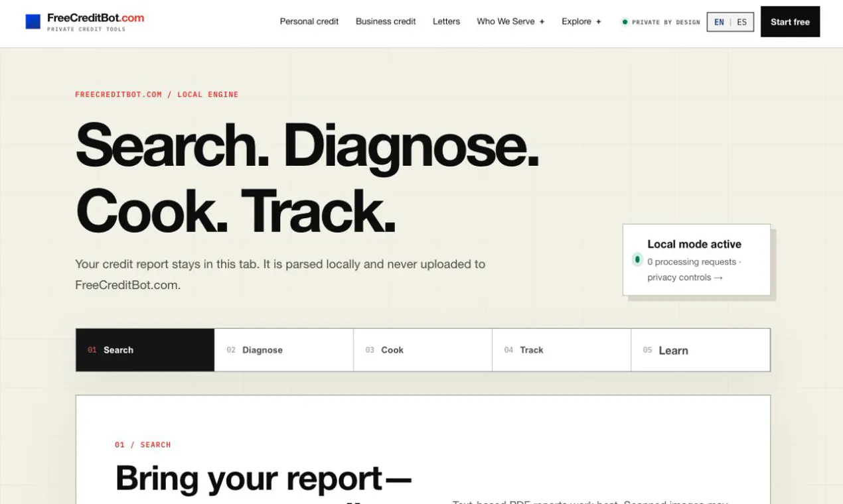Open the Letters navigation link
Screen dimensions: 843x504
[x=446, y=21]
